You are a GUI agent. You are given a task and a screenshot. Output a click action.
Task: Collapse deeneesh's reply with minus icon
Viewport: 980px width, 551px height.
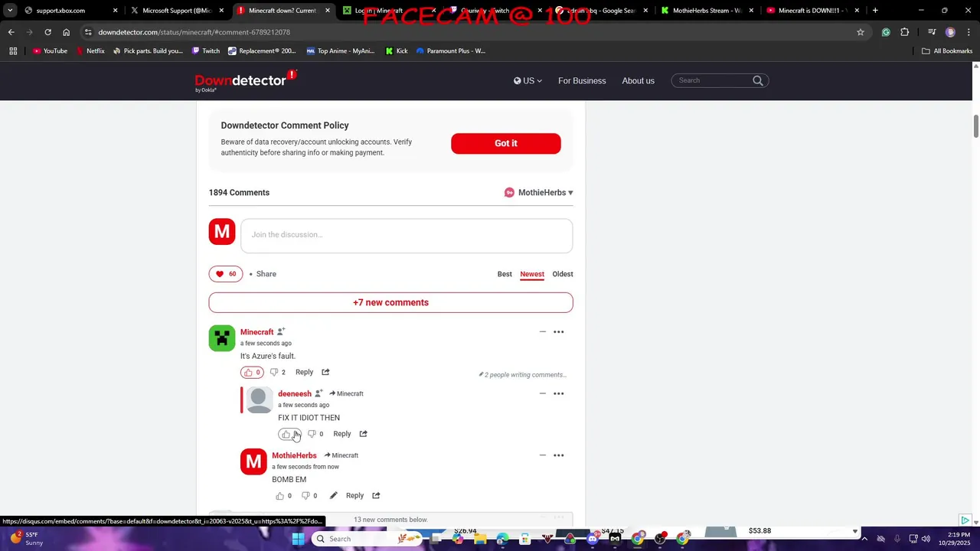click(x=543, y=393)
